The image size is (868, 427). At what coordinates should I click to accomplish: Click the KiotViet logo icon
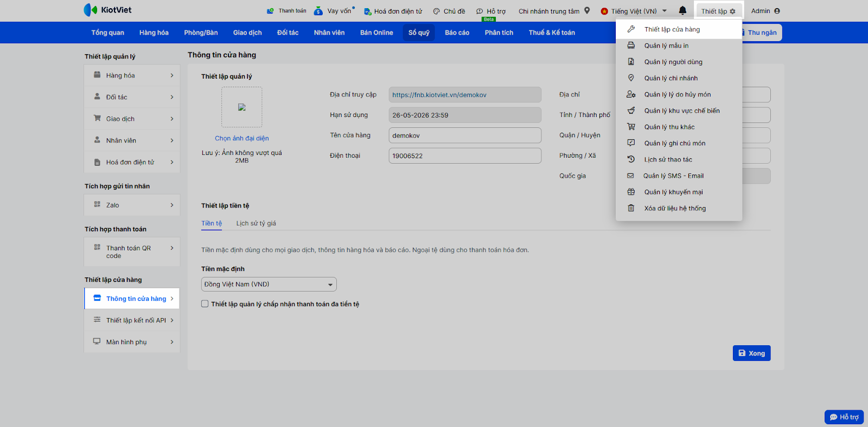tap(90, 10)
